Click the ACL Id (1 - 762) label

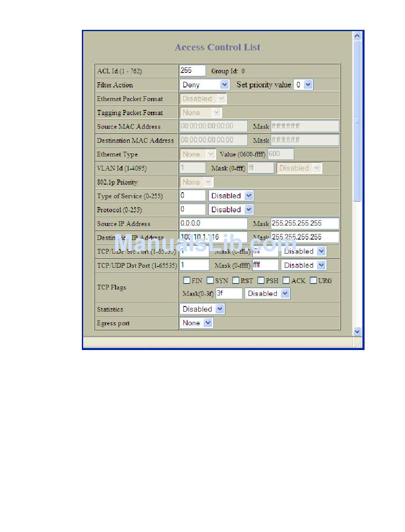119,71
